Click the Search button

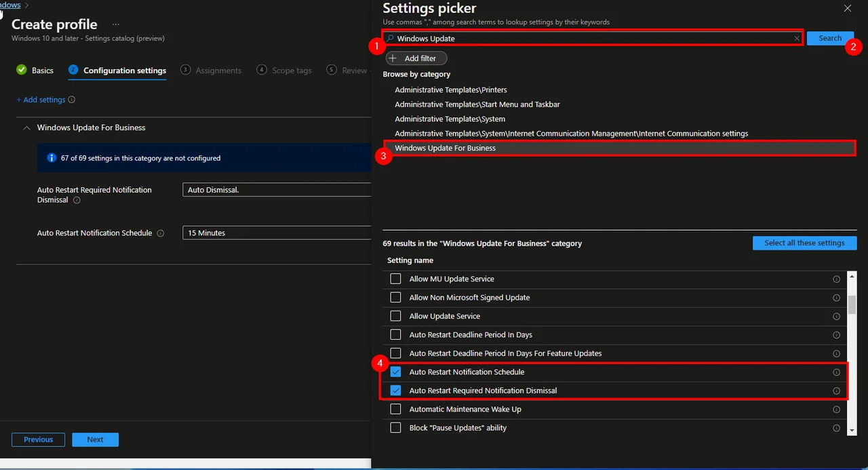coord(830,39)
